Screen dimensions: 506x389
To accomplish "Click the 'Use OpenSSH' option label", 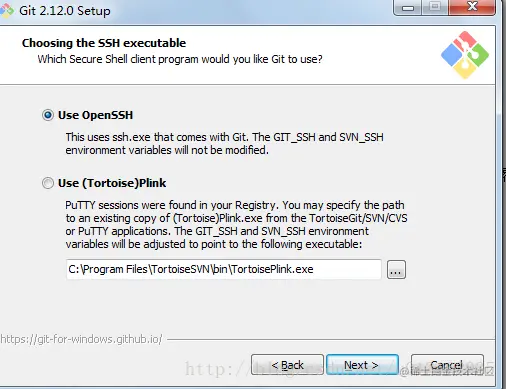I will 95,115.
